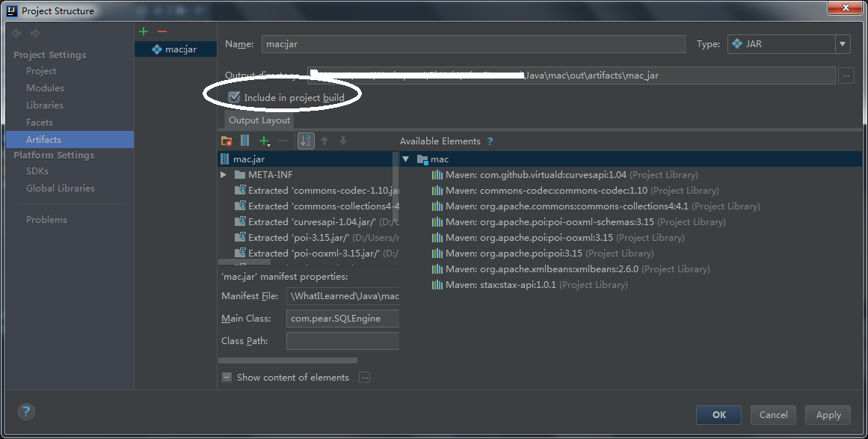Open the Global Libraries page
868x439 pixels.
click(x=61, y=188)
